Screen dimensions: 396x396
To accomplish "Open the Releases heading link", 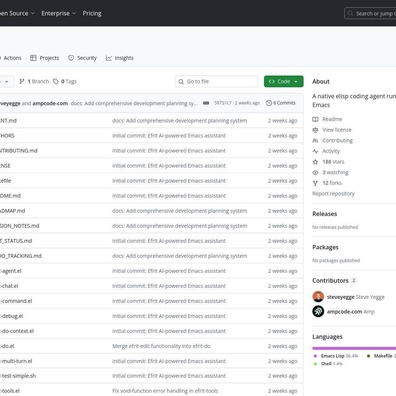I will tap(325, 214).
